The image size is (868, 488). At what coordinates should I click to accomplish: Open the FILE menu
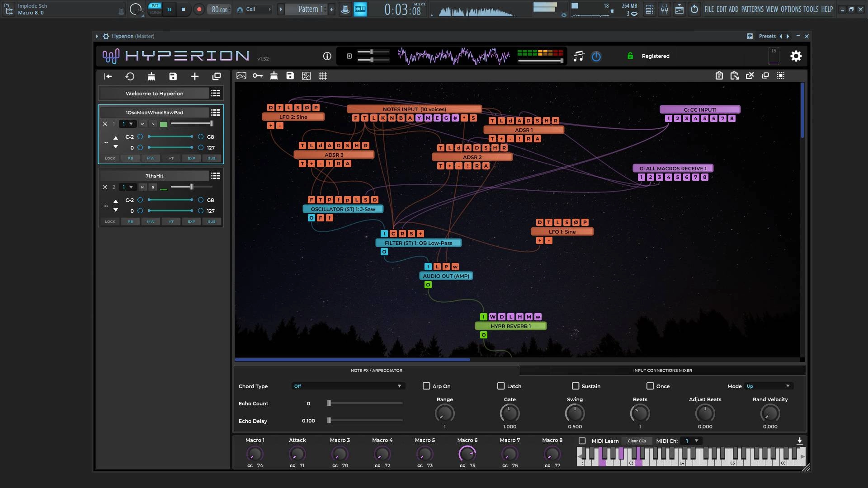point(709,9)
